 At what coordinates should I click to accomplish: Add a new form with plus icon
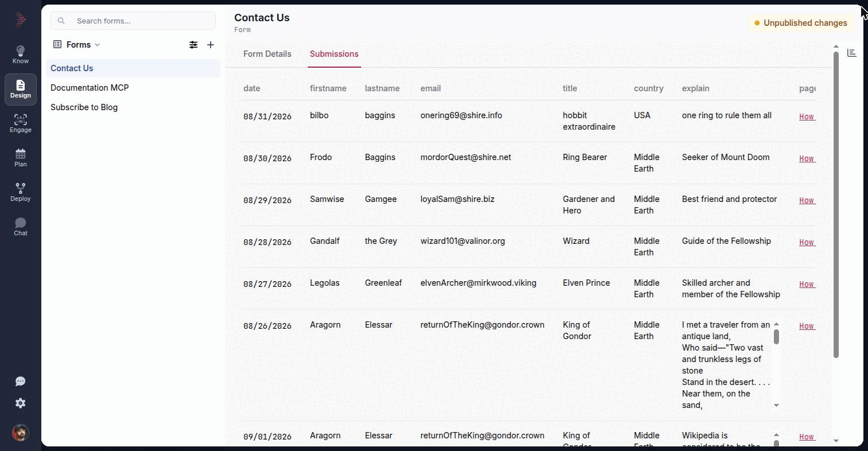tap(211, 45)
